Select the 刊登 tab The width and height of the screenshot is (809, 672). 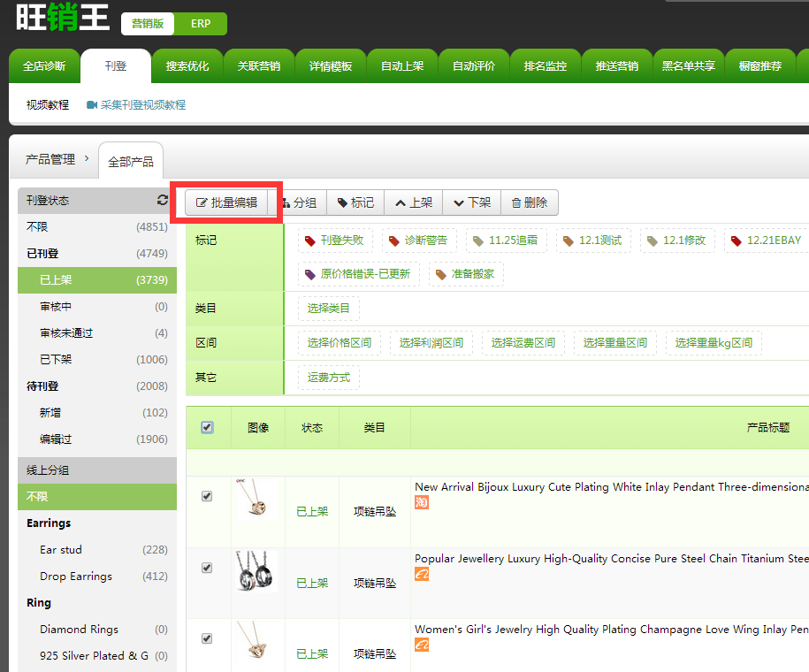pyautogui.click(x=116, y=66)
